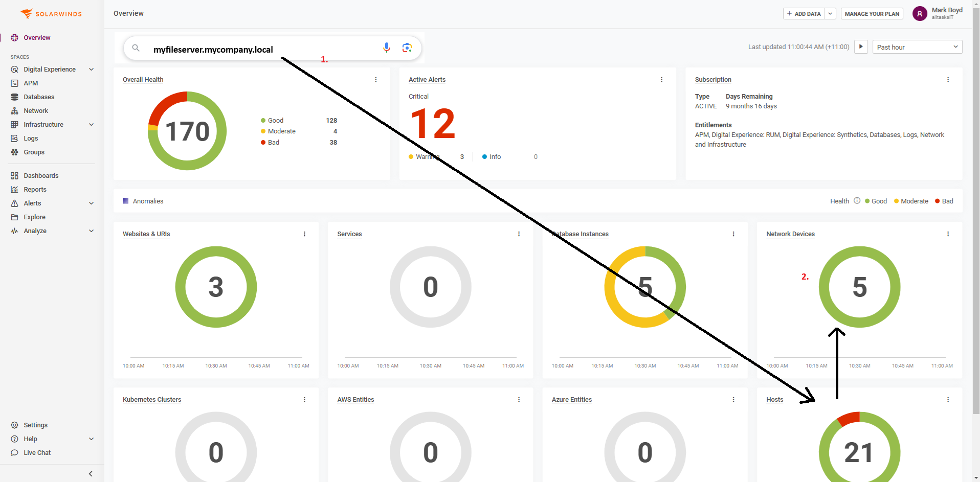Click the Settings gear in sidebar
Screen dimensions: 980x482
[x=14, y=425]
